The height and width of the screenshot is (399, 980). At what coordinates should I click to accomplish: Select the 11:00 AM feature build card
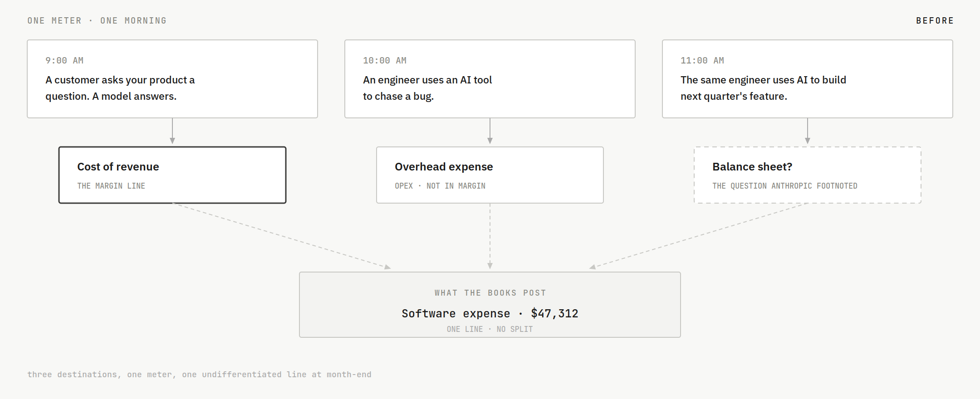(808, 79)
